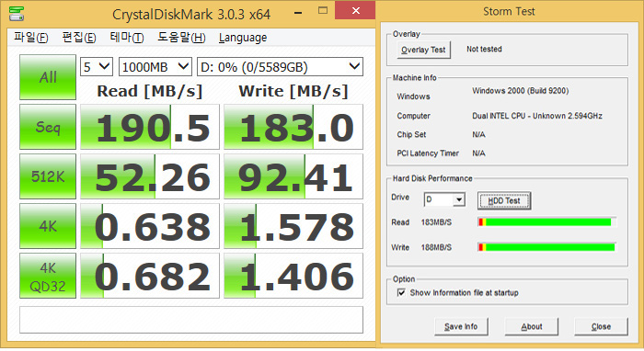Viewport: 644px width, 351px height.
Task: Select the 512K read value 52.26
Action: pyautogui.click(x=150, y=176)
